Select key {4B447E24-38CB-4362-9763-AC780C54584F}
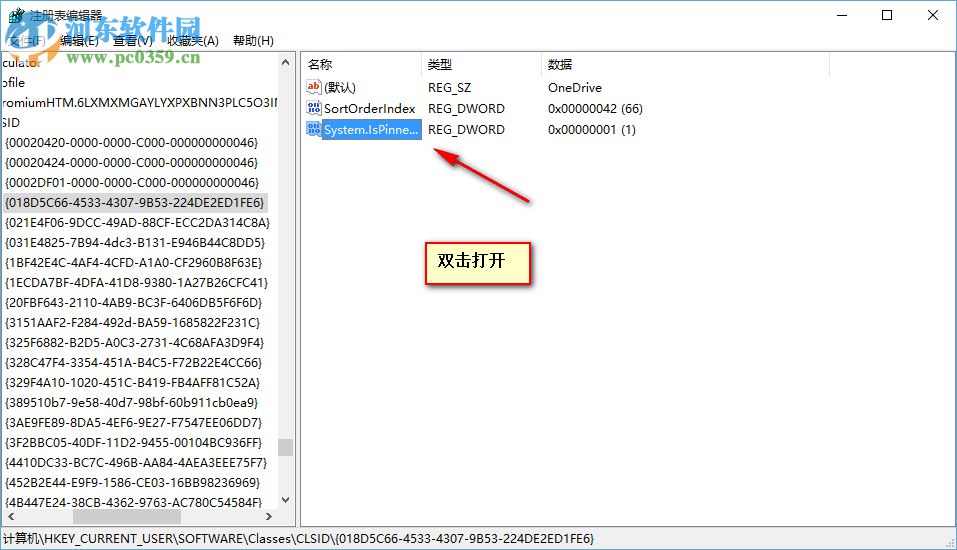 (x=134, y=502)
